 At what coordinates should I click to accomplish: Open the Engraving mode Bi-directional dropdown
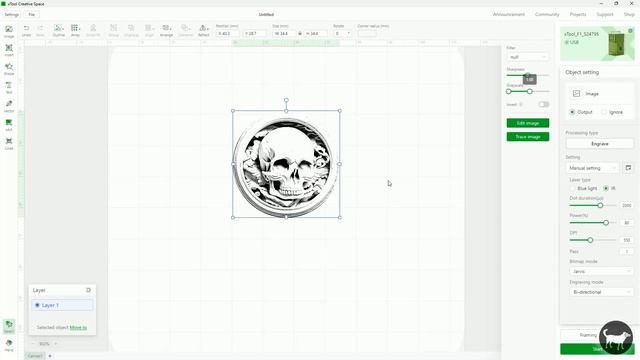click(x=601, y=292)
